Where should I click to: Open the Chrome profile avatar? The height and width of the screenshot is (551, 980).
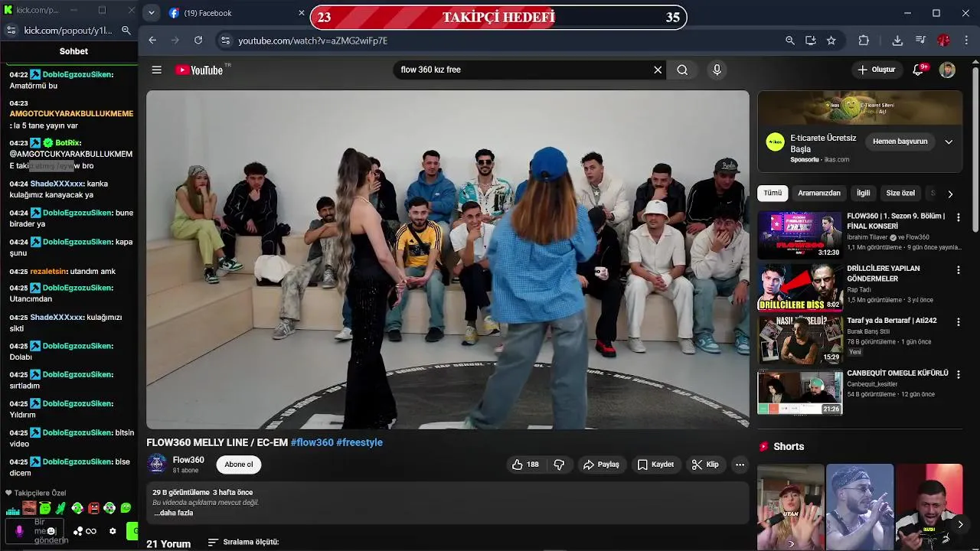point(943,41)
